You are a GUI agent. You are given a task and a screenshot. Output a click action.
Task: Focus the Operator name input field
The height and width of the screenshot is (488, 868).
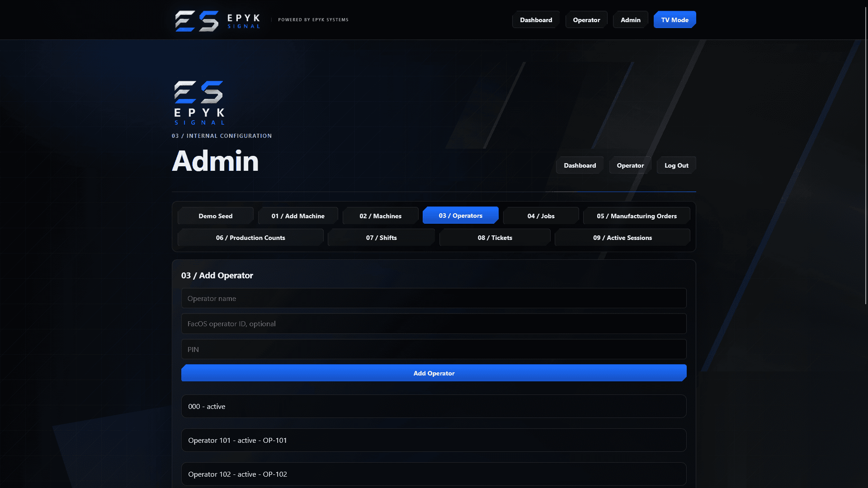pyautogui.click(x=434, y=298)
